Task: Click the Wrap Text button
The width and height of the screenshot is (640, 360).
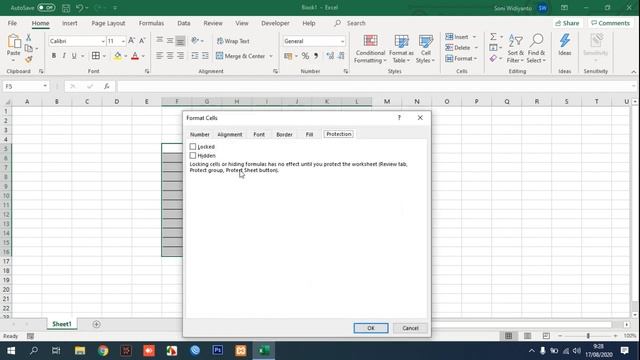Action: (233, 41)
